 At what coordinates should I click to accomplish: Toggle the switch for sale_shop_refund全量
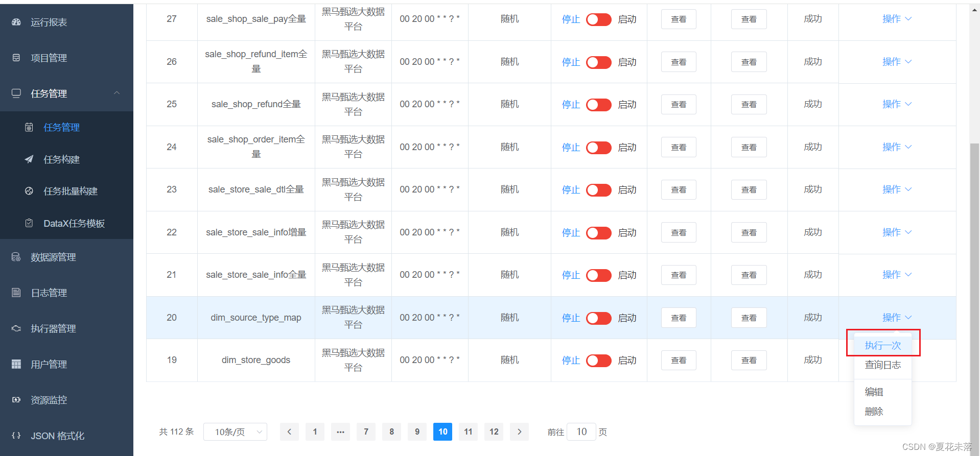(599, 105)
